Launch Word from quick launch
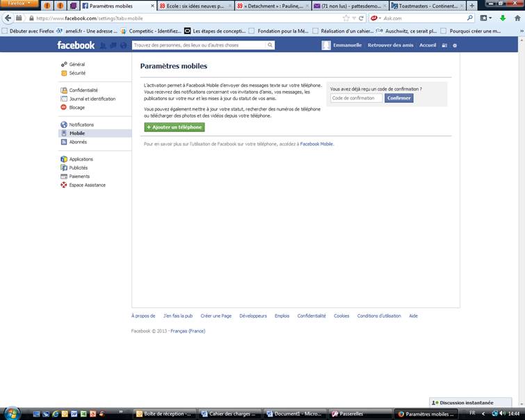525x420 pixels. 74,414
